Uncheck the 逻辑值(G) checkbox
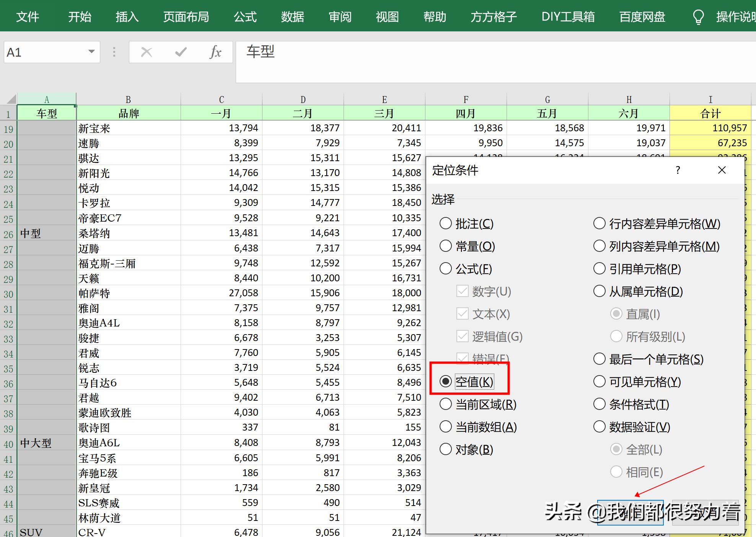Screen dimensions: 756x537 462,336
